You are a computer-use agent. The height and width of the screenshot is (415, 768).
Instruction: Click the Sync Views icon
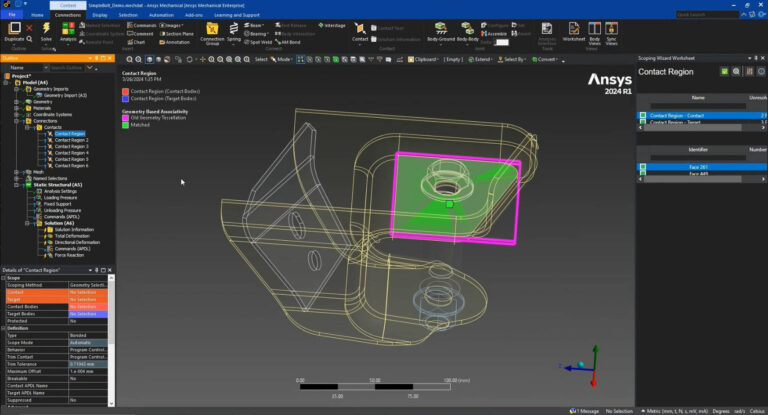click(611, 28)
